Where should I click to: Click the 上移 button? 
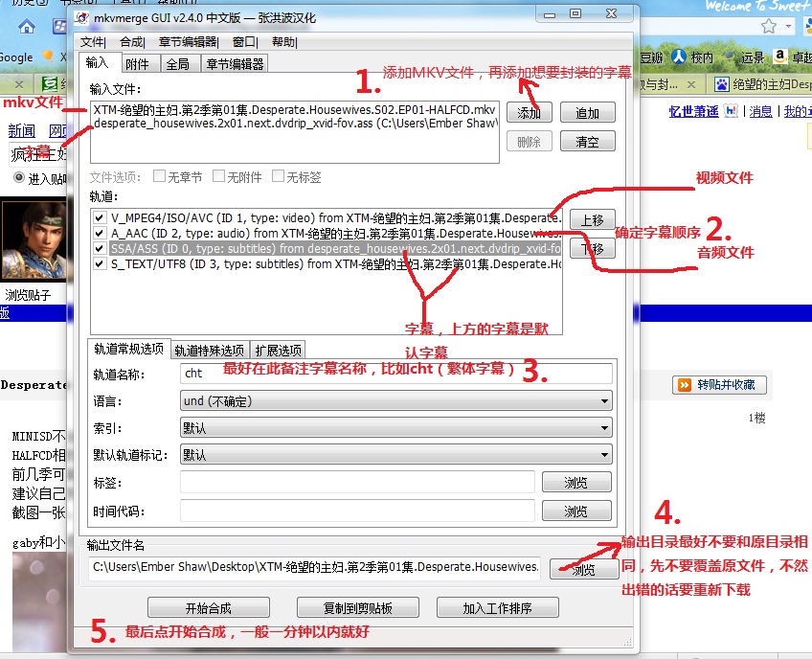coord(593,219)
